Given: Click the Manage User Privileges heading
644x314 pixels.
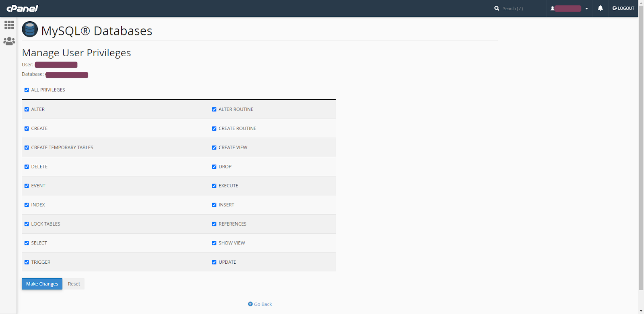Looking at the screenshot, I should coord(76,53).
